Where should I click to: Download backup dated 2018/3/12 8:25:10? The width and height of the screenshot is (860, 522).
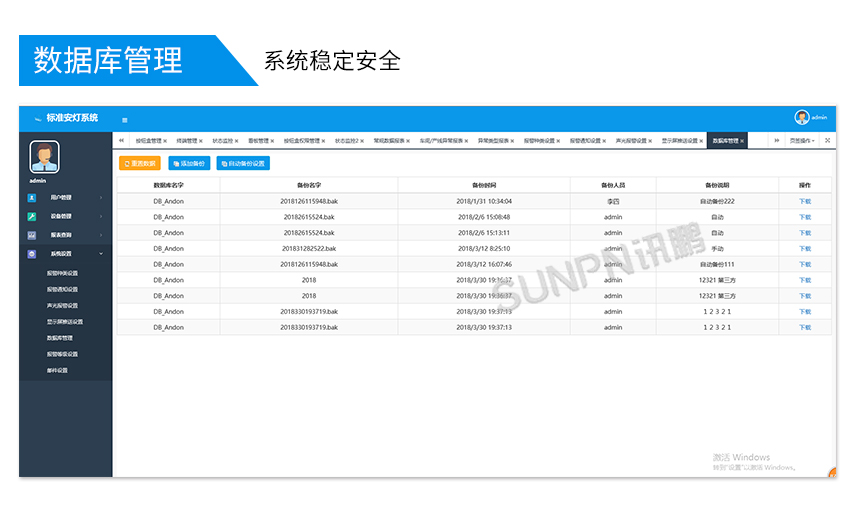coord(805,249)
